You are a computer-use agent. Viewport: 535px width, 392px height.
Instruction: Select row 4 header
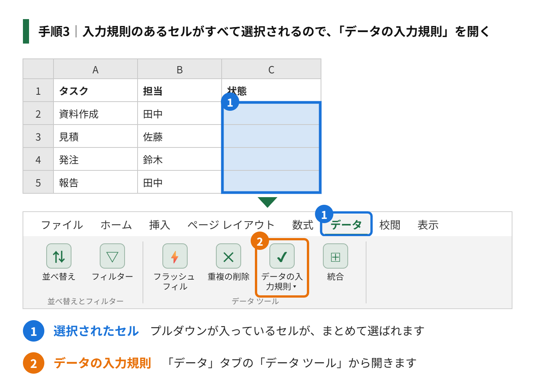pyautogui.click(x=38, y=159)
